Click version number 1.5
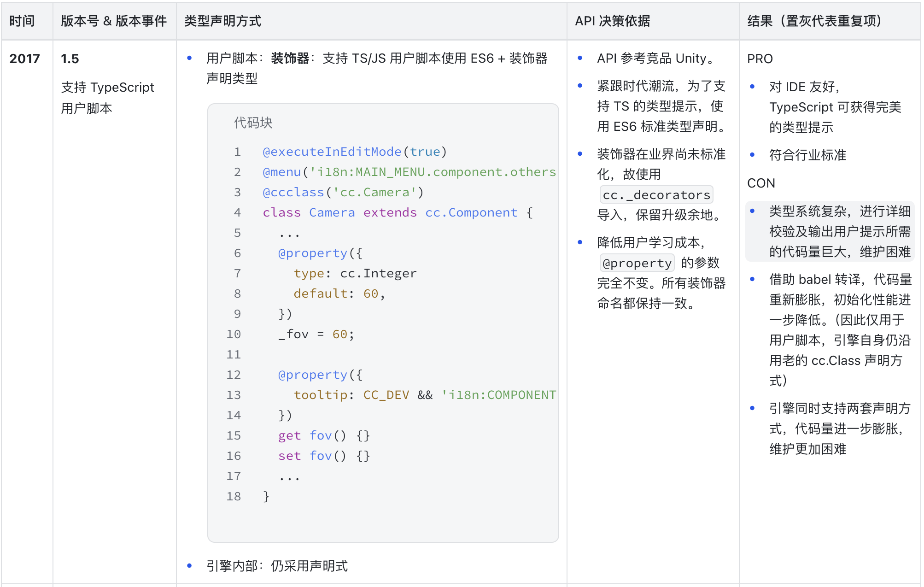Image resolution: width=924 pixels, height=587 pixels. click(x=70, y=59)
